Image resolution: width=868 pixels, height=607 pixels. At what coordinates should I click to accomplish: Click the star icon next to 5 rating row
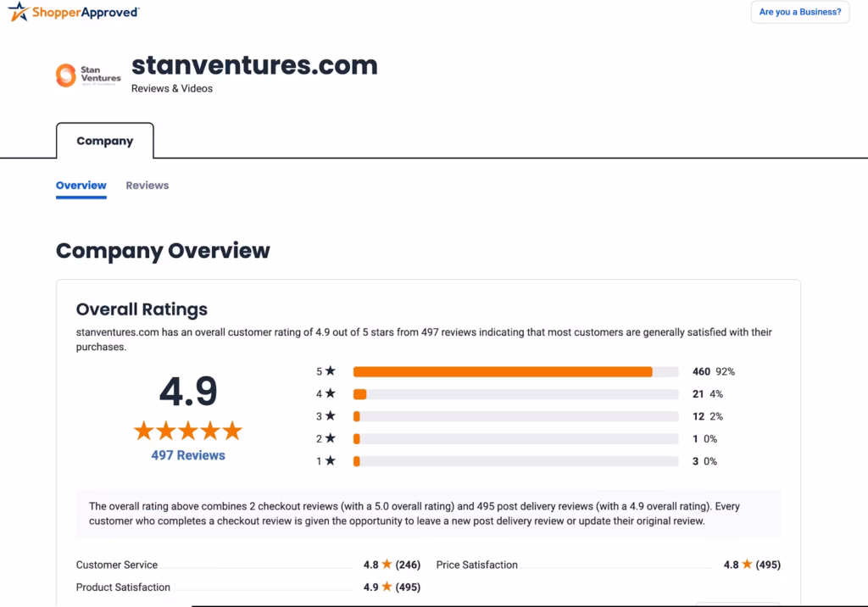pyautogui.click(x=330, y=371)
